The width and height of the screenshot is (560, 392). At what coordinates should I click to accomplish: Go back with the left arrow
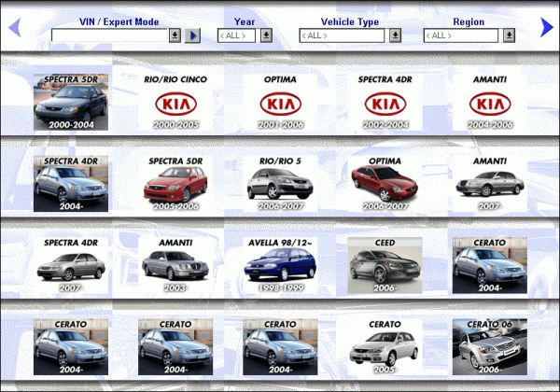[x=15, y=27]
